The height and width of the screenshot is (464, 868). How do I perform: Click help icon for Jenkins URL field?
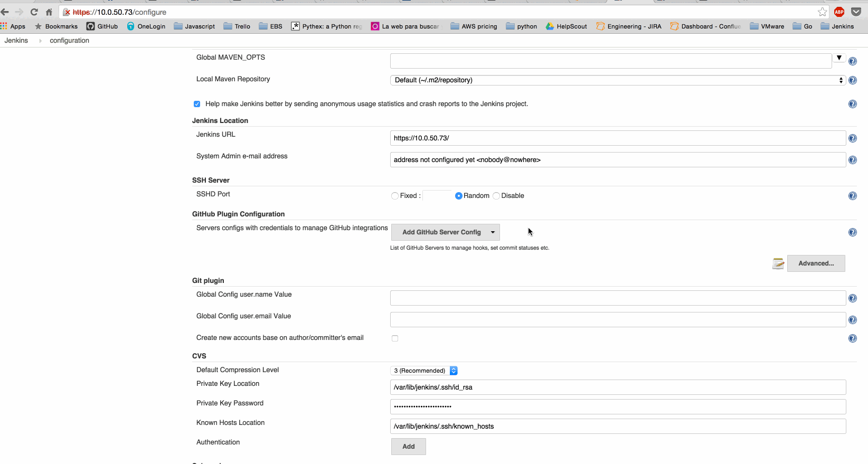(x=852, y=138)
